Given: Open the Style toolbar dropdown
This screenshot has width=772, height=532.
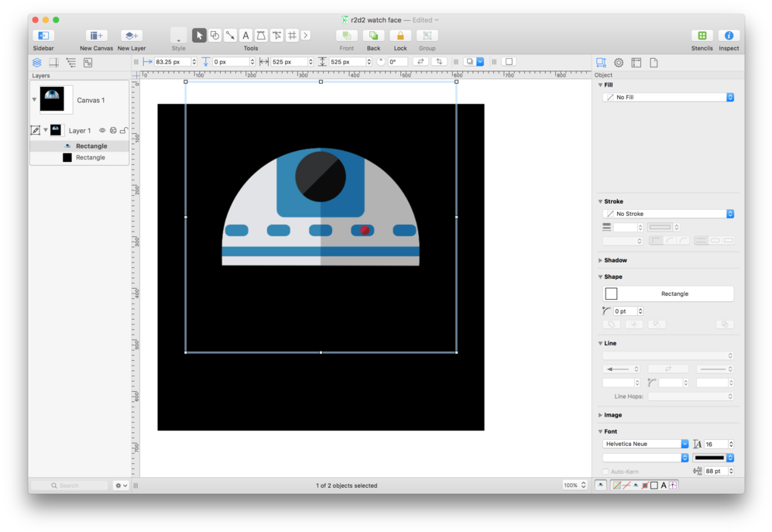Looking at the screenshot, I should (178, 36).
